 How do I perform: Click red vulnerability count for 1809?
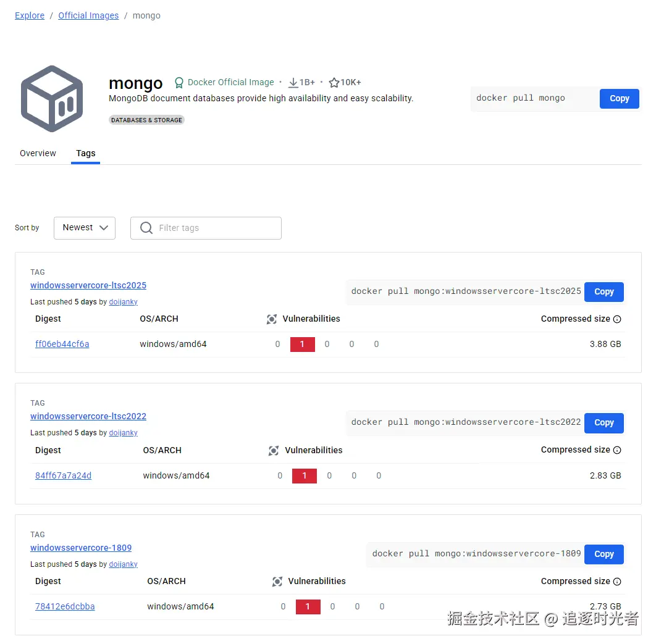tap(308, 607)
